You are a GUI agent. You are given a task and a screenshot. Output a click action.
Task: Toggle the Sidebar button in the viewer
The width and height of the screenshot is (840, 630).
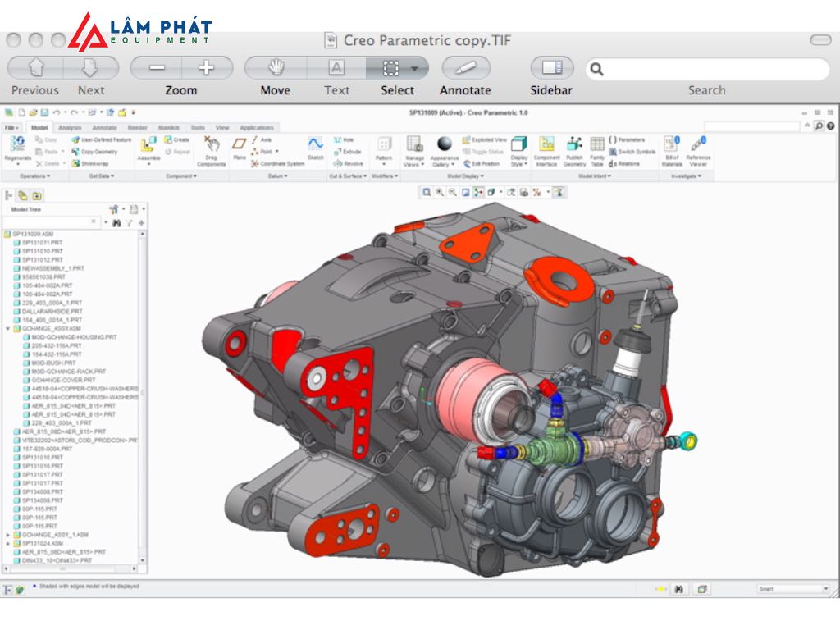(552, 68)
